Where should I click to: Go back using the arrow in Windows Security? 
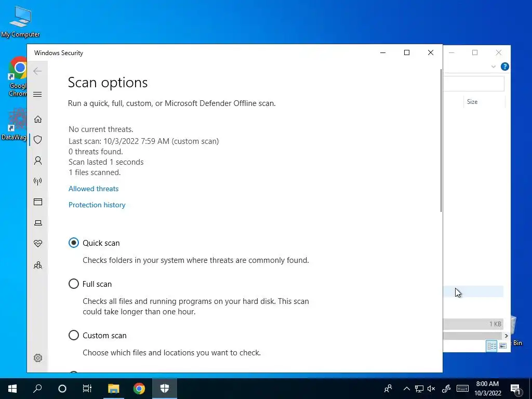37,71
